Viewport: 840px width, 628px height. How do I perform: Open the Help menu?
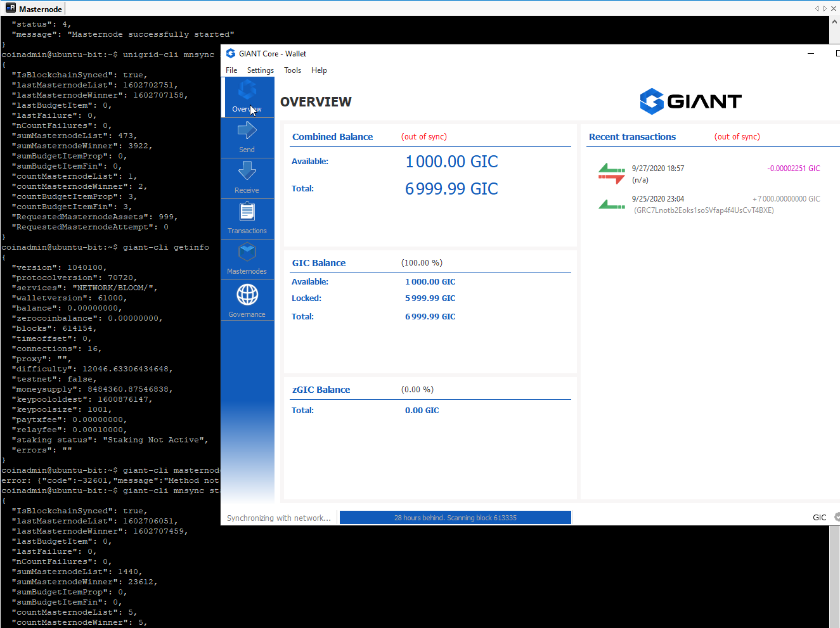click(x=320, y=70)
